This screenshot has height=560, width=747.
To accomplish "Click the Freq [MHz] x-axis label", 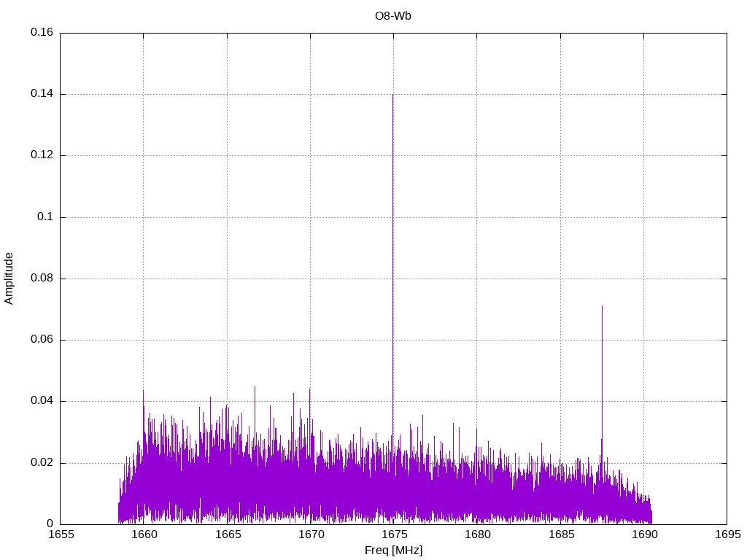I will point(393,551).
